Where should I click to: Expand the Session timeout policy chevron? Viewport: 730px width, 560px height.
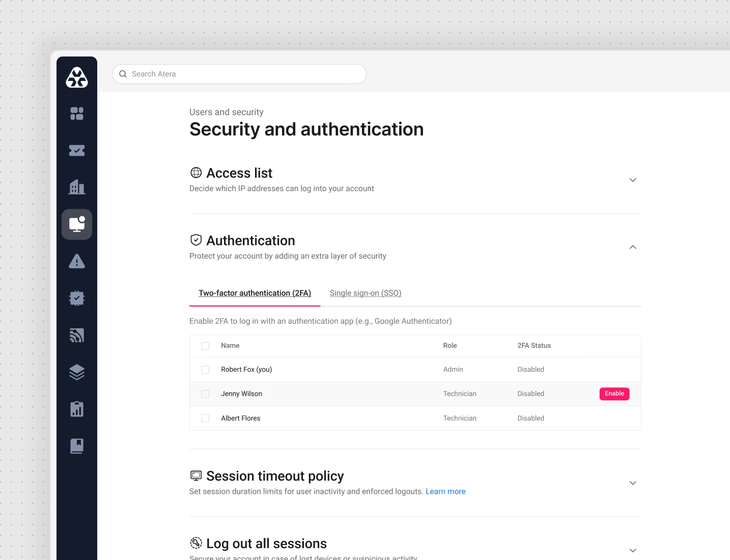click(633, 483)
